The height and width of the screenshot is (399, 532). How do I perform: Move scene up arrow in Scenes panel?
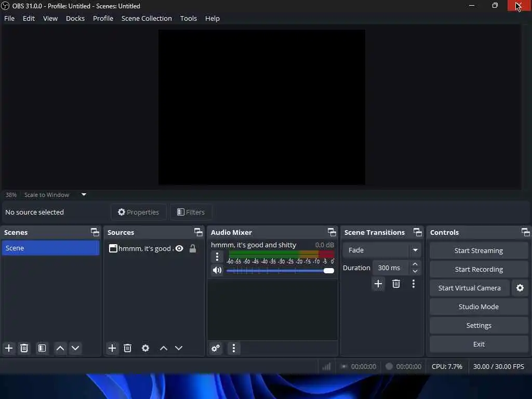(60, 348)
